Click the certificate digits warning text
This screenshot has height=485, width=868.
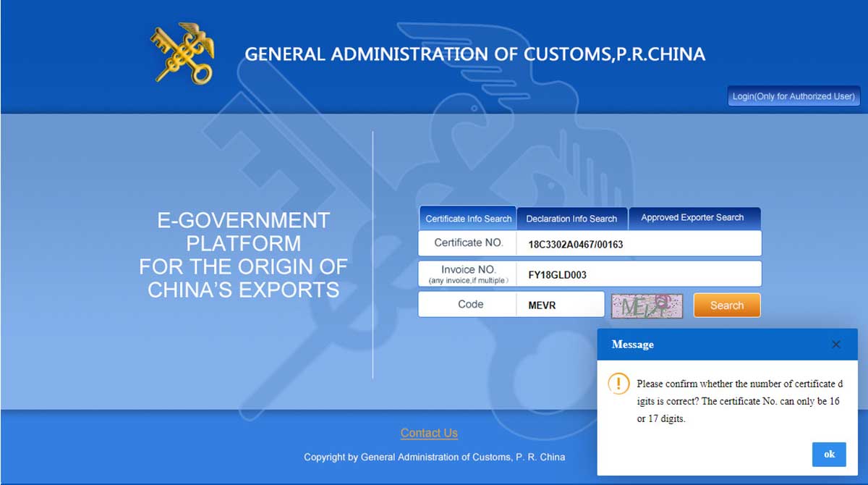(x=737, y=401)
